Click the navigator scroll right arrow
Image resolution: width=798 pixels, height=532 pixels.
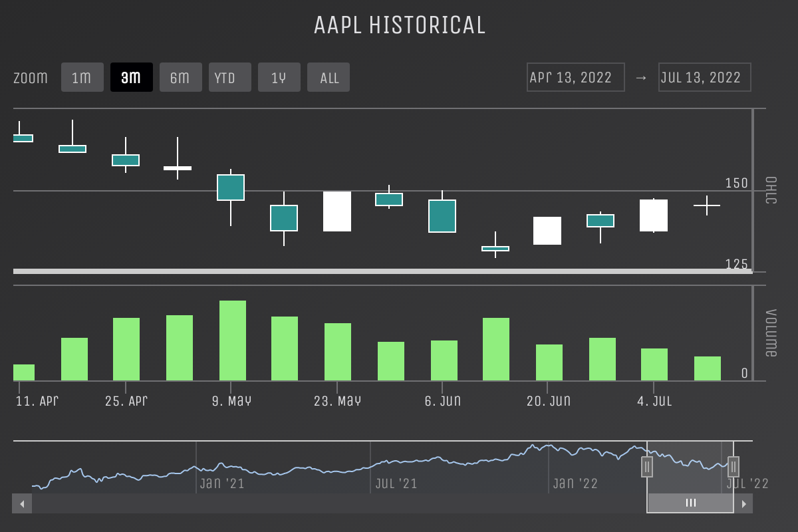(x=743, y=503)
